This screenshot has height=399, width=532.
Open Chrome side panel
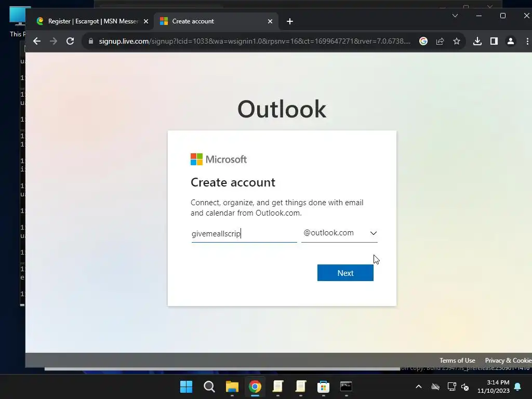click(x=494, y=41)
